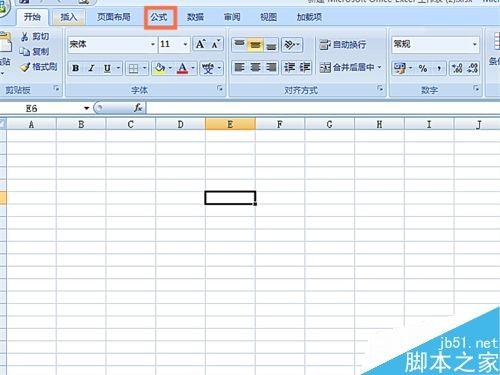Apply percent style
This screenshot has width=500, height=375.
coord(423,68)
